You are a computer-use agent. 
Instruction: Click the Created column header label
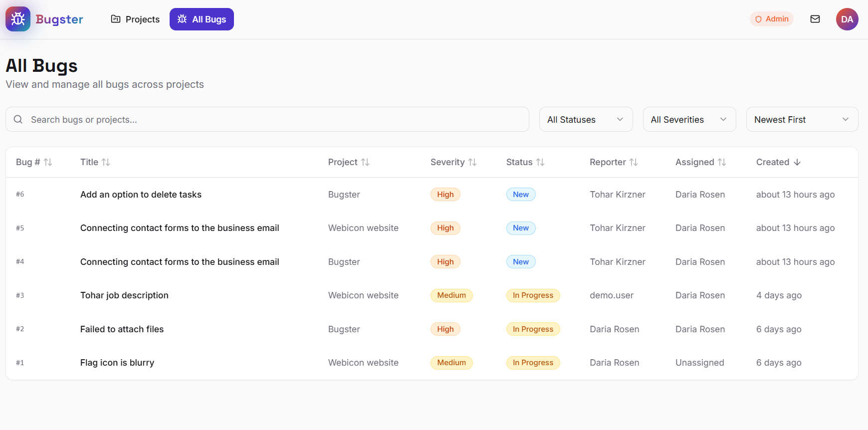coord(773,162)
